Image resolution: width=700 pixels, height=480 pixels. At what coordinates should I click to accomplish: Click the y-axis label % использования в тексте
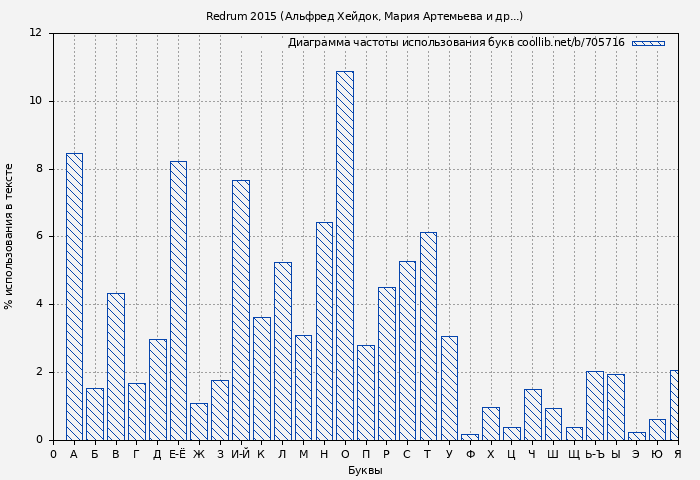10,236
